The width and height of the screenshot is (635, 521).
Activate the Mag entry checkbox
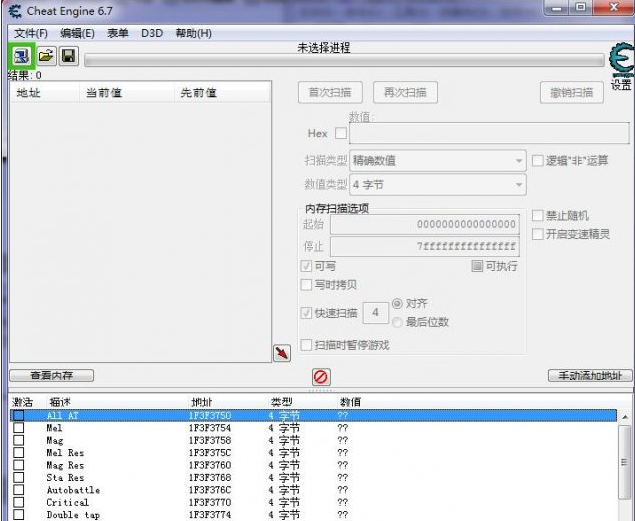click(x=19, y=440)
